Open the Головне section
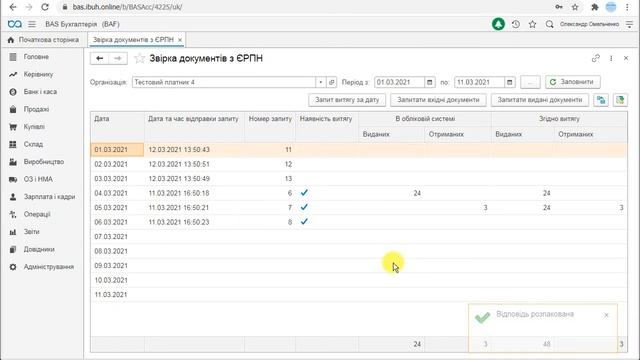 point(36,57)
